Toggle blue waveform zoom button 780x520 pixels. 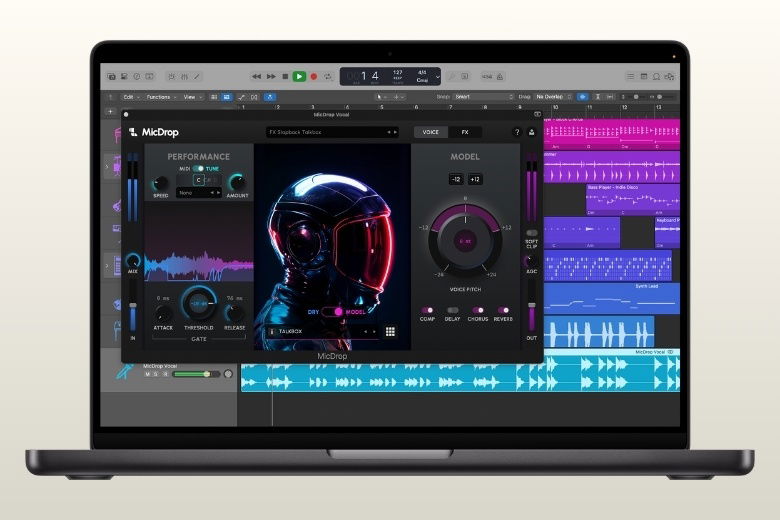pos(583,97)
